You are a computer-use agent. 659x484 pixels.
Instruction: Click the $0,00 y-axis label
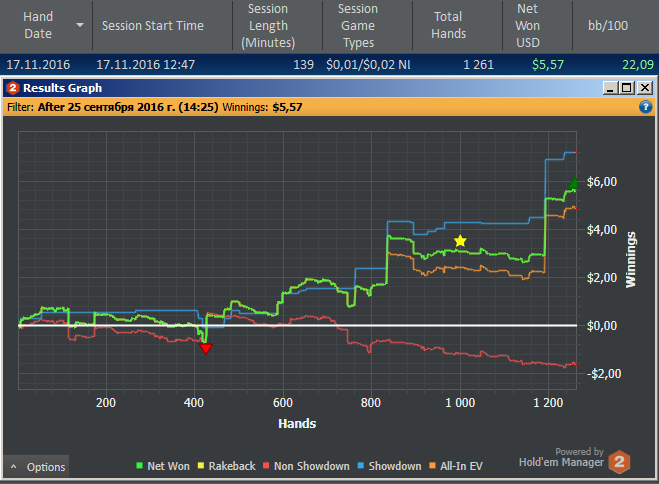602,326
